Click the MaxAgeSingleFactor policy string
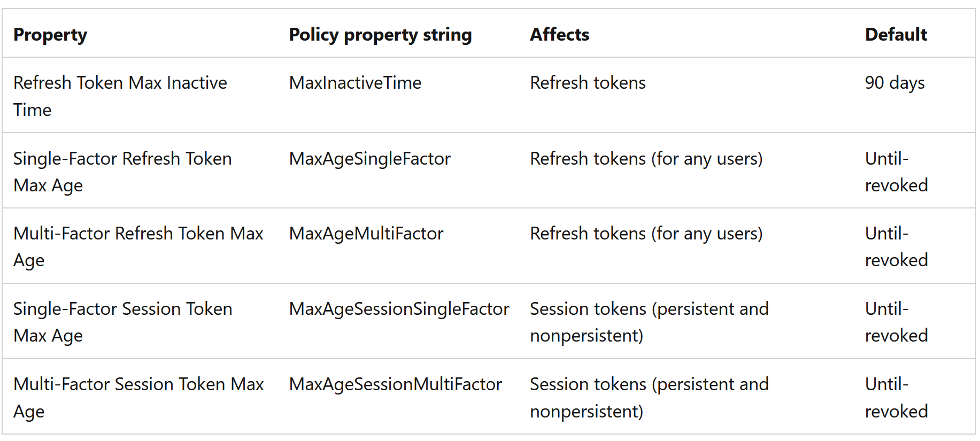Viewport: 980px width, 441px height. 369,159
